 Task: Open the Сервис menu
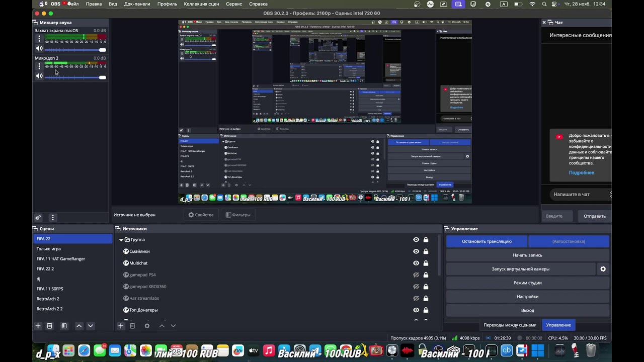234,4
